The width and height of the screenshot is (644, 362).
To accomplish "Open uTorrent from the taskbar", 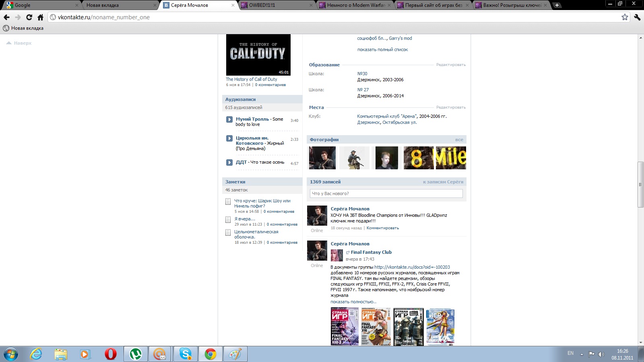I will click(x=135, y=354).
